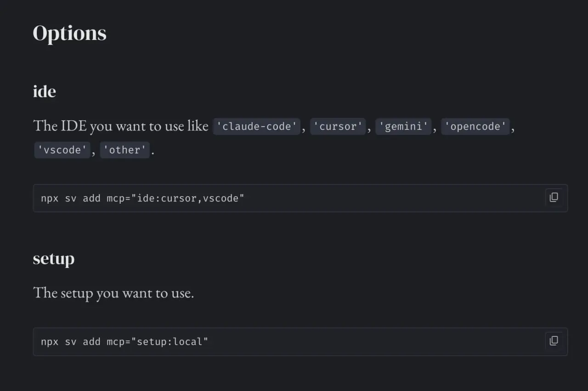Click the word 'add' in the setup command

click(x=91, y=341)
